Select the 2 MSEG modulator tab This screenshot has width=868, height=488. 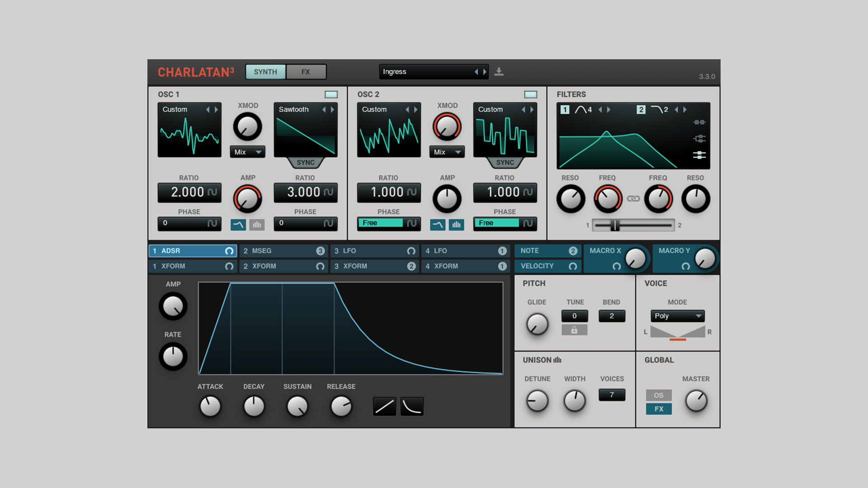click(x=283, y=251)
